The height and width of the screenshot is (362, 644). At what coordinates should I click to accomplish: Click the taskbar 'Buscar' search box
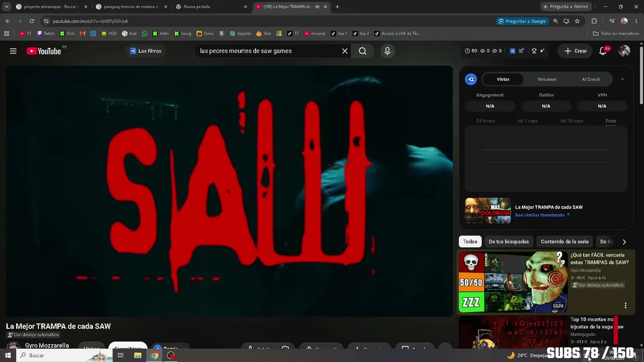65,355
